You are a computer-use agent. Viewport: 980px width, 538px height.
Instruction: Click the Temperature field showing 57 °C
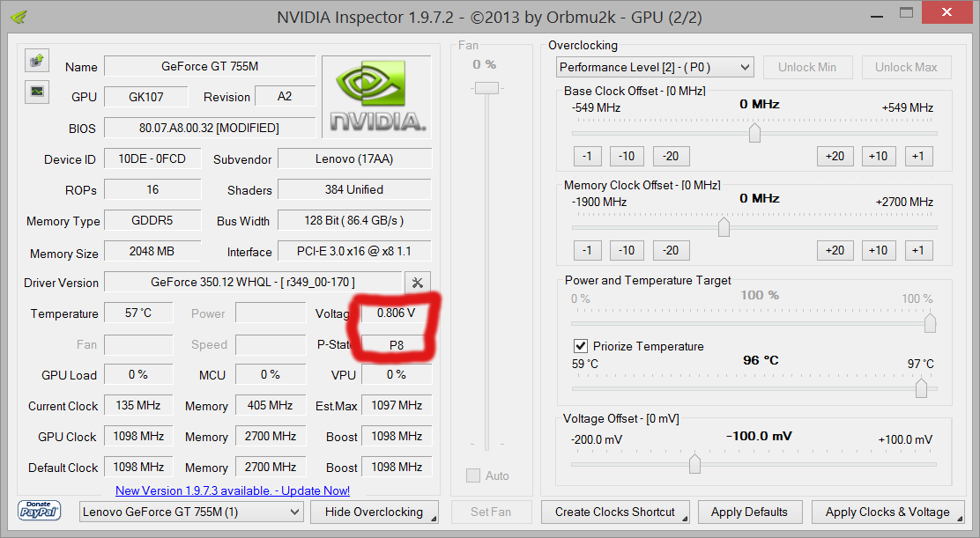tap(138, 313)
